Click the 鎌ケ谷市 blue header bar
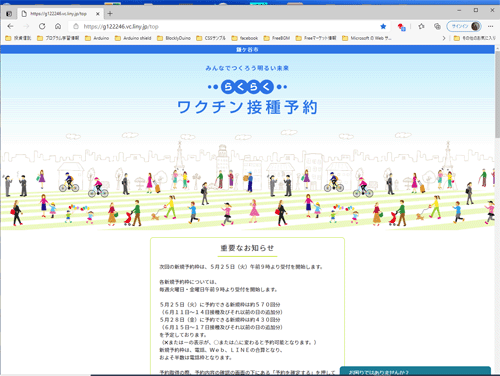Screen dimensions: 500x376 coord(247,50)
